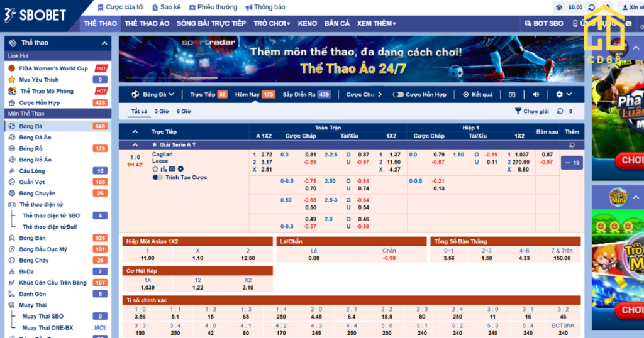Select Bóng Bàn table tennis icon
Viewport: 644px width, 338px height.
12,238
